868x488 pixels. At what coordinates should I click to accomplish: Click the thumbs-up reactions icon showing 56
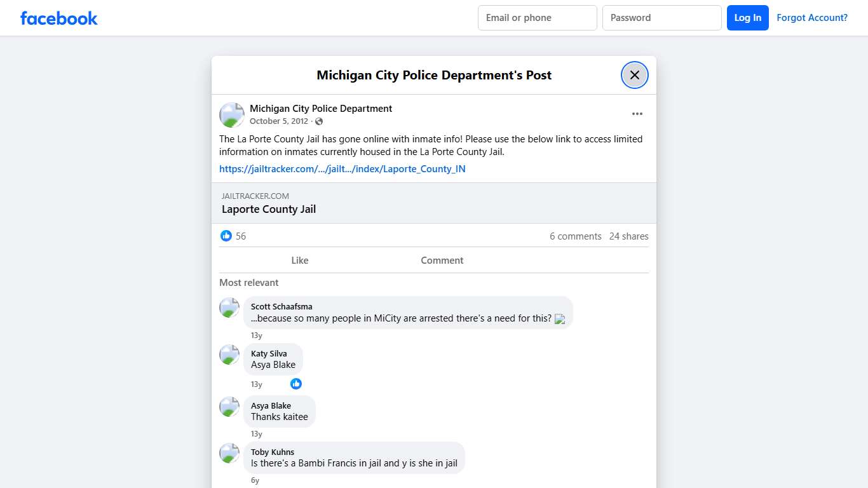click(x=226, y=236)
